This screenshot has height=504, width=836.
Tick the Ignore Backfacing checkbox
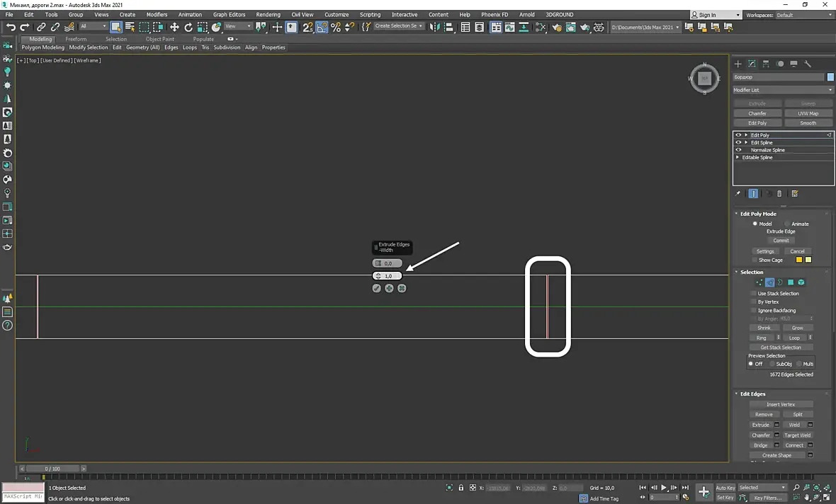[x=753, y=310]
